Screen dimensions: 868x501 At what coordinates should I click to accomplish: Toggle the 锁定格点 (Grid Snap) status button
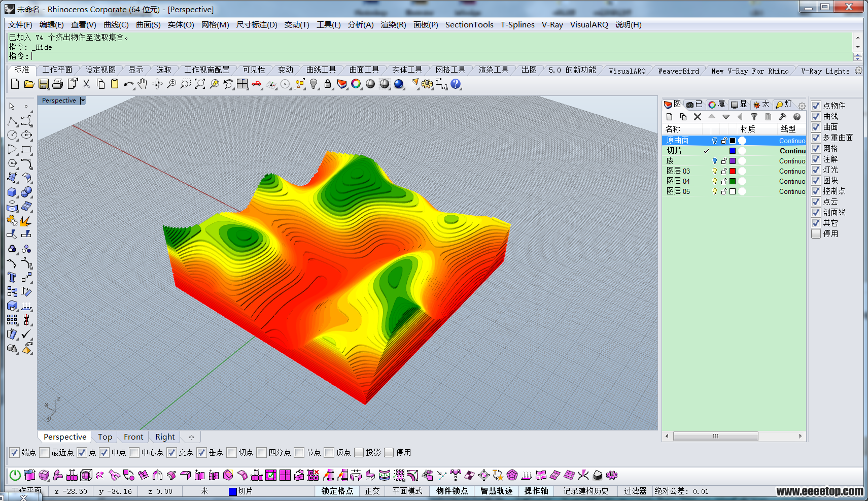337,491
